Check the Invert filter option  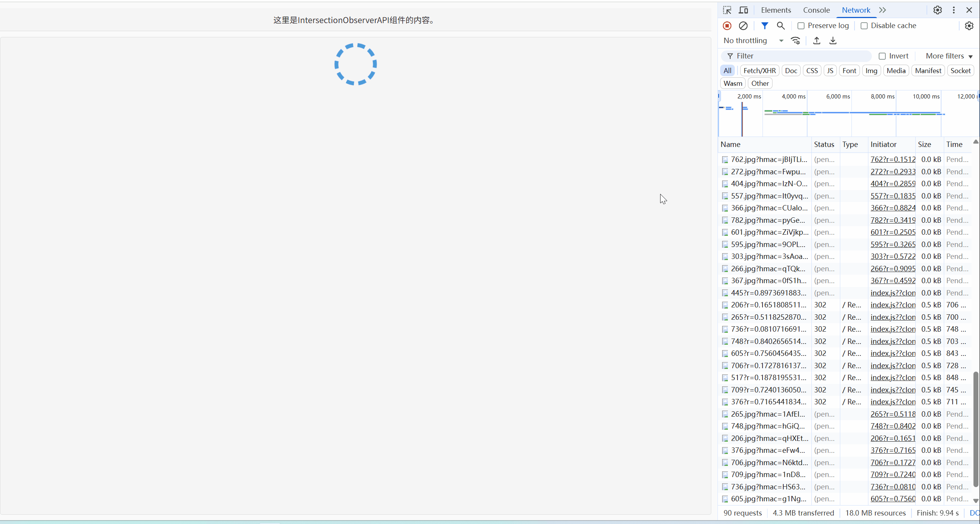(x=882, y=56)
